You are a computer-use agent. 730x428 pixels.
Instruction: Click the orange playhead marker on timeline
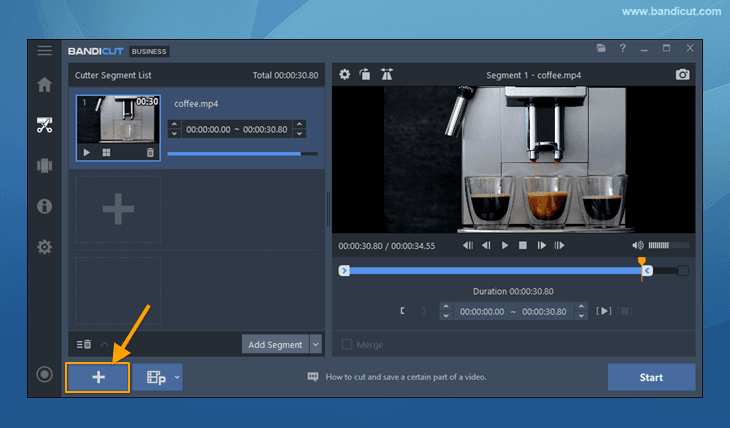(642, 261)
